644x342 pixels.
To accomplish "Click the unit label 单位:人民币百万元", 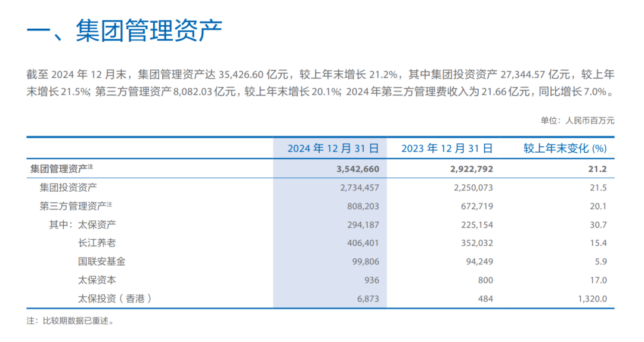I will (577, 121).
